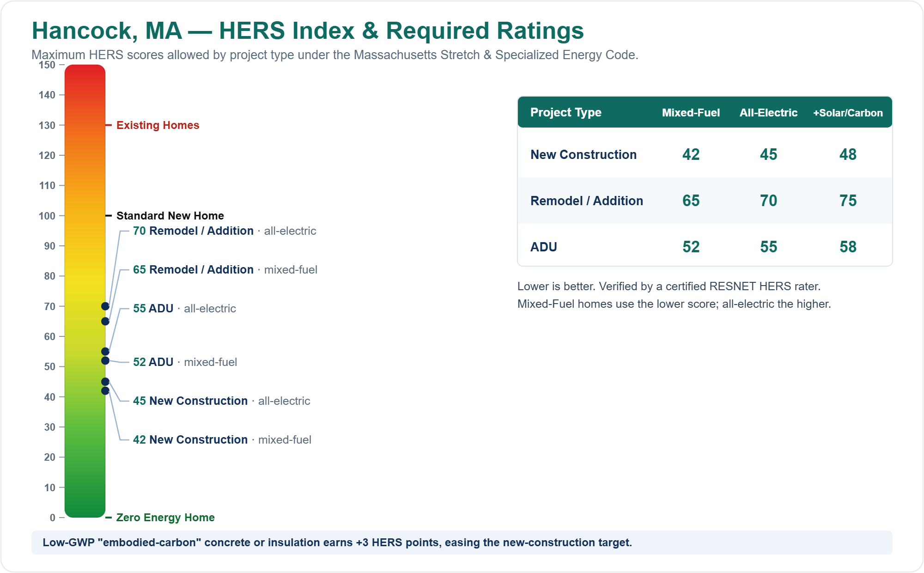The height and width of the screenshot is (573, 924).
Task: Click the 130 axis tick label
Action: pos(47,126)
